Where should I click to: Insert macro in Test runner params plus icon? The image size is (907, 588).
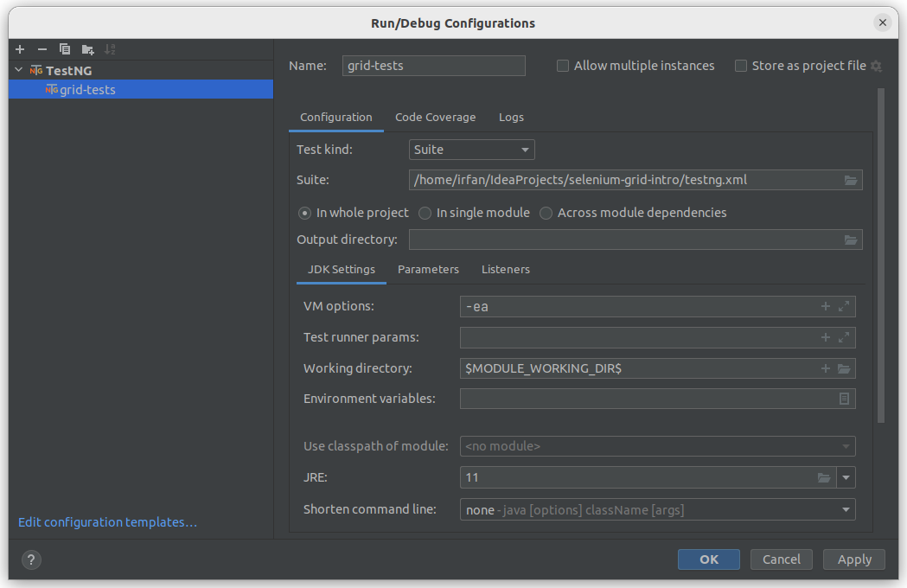826,337
